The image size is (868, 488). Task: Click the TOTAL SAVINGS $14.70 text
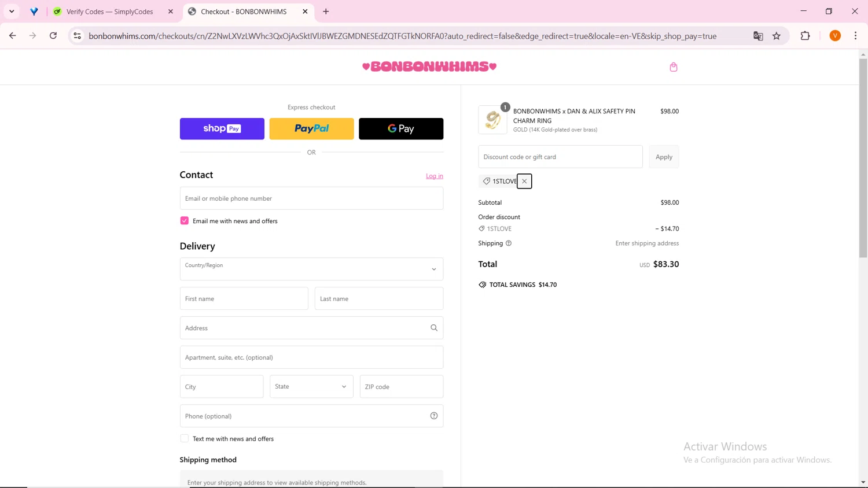pos(523,284)
